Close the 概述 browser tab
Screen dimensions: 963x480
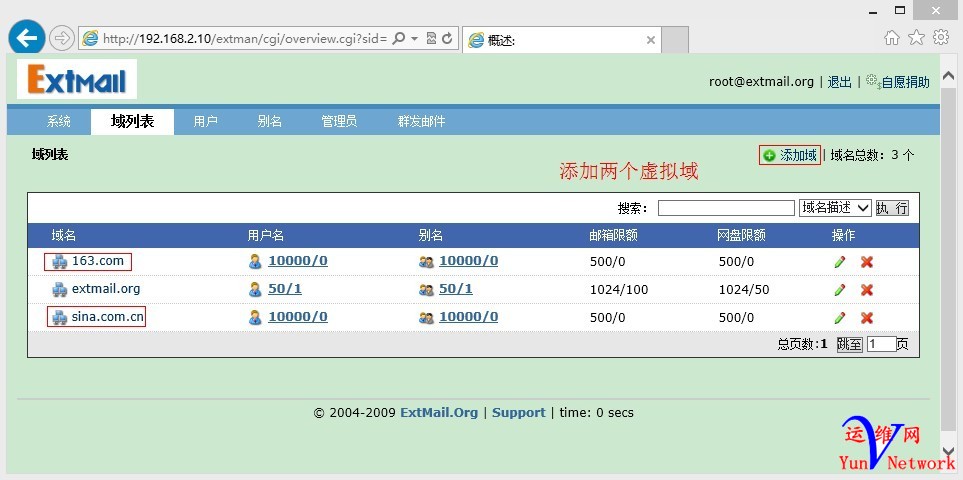tap(651, 41)
